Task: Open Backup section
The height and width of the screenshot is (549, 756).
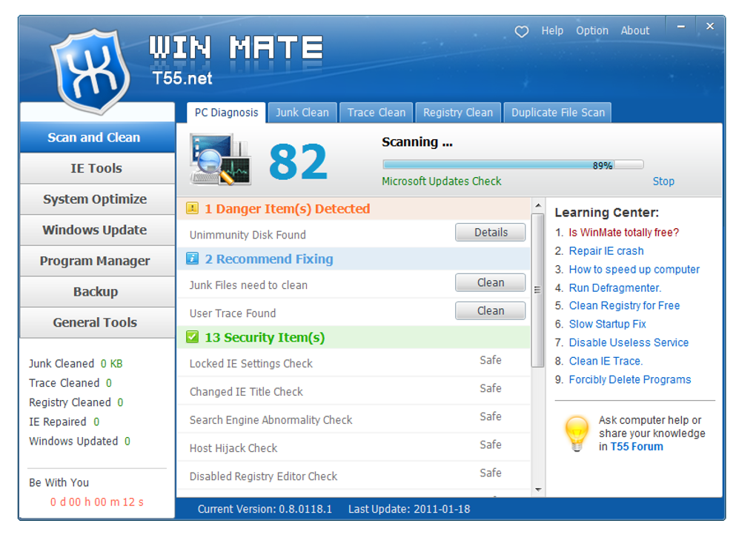Action: 97,292
